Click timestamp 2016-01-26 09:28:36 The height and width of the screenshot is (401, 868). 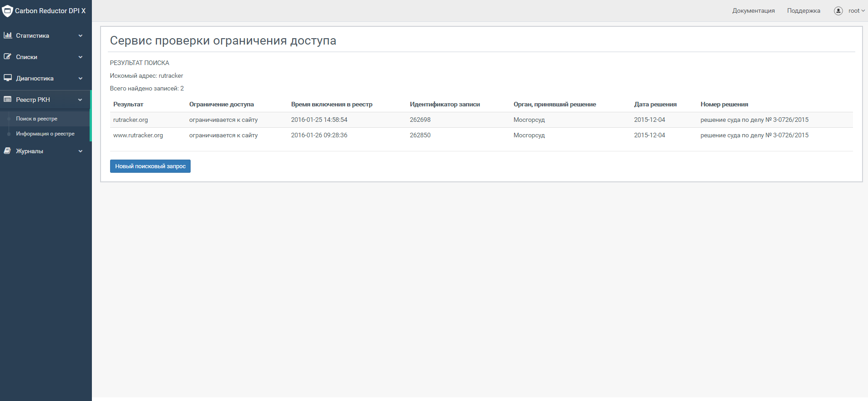pyautogui.click(x=319, y=135)
